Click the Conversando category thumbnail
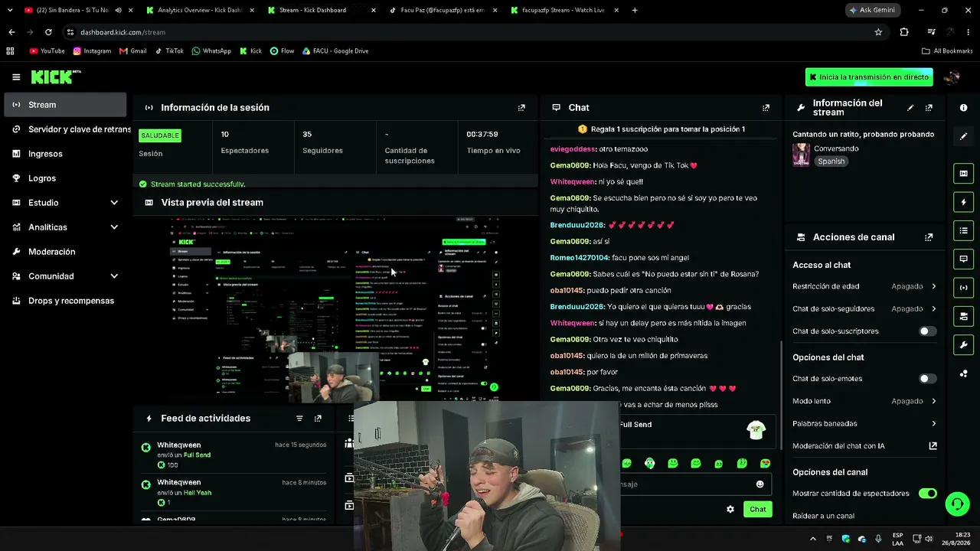 (801, 155)
